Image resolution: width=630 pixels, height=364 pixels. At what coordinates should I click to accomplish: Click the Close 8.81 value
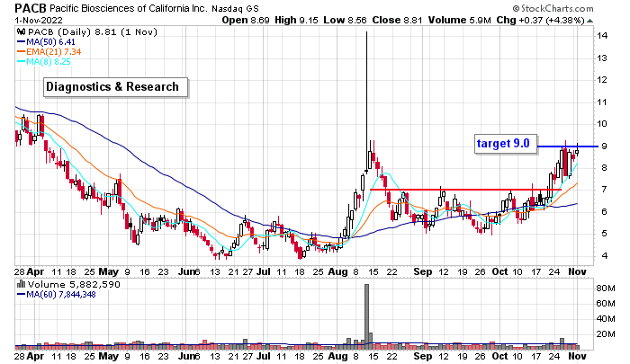click(397, 20)
